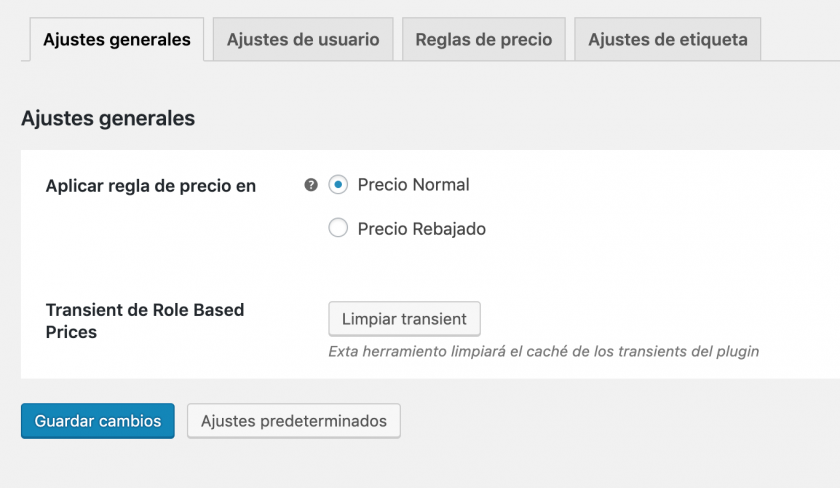
Task: Click the italic transient cache description text
Action: pyautogui.click(x=544, y=351)
